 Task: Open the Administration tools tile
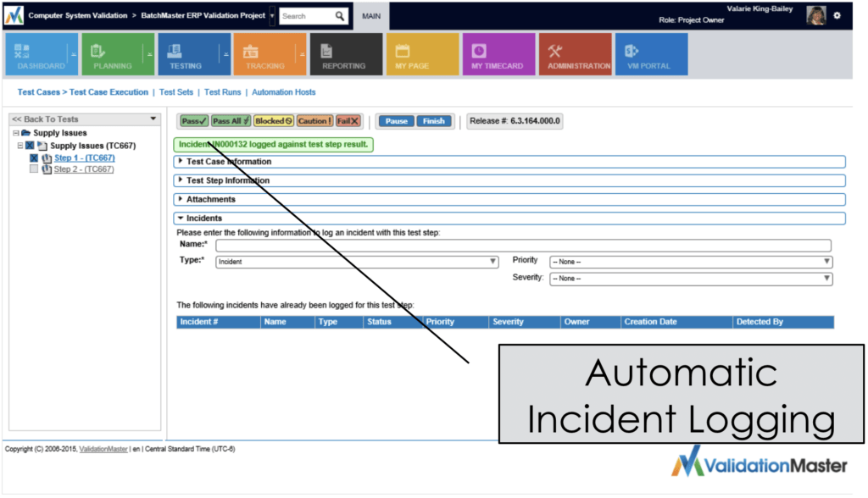[x=576, y=54]
